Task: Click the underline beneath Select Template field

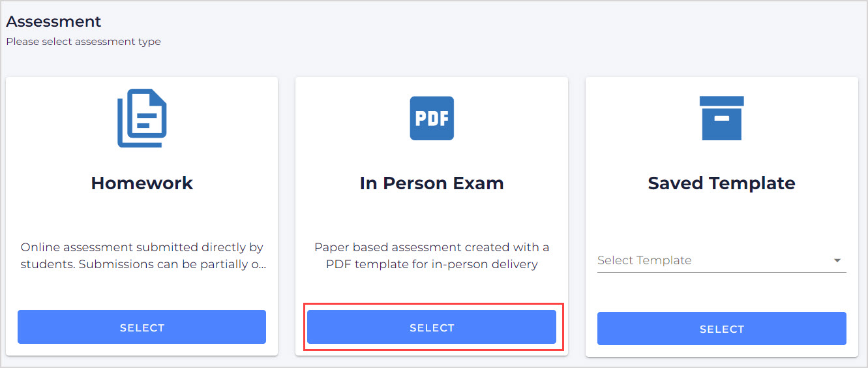Action: [721, 272]
